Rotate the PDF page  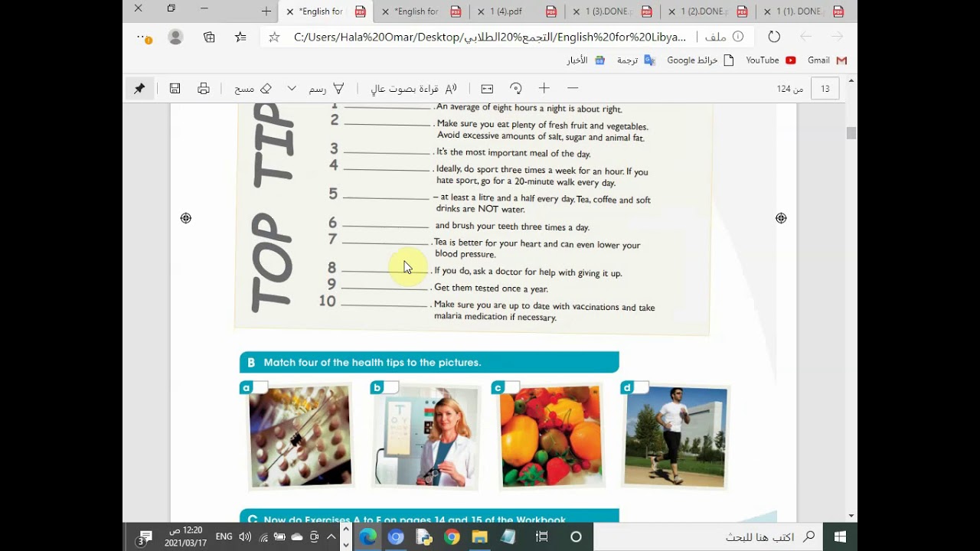(x=516, y=89)
